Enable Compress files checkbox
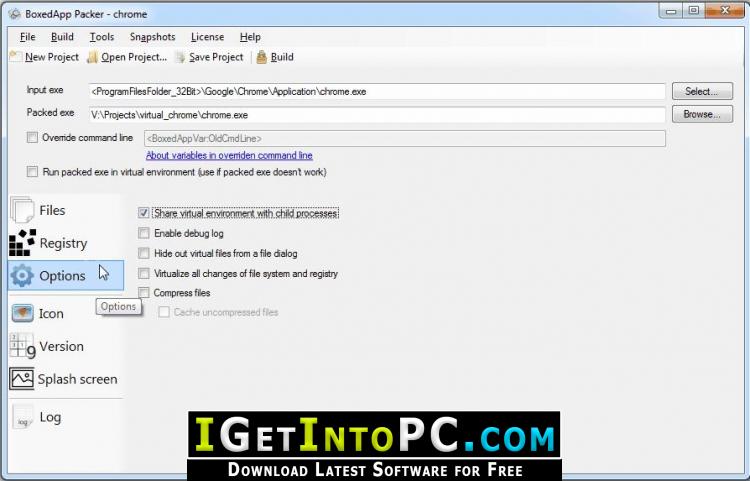This screenshot has height=481, width=750. click(143, 293)
